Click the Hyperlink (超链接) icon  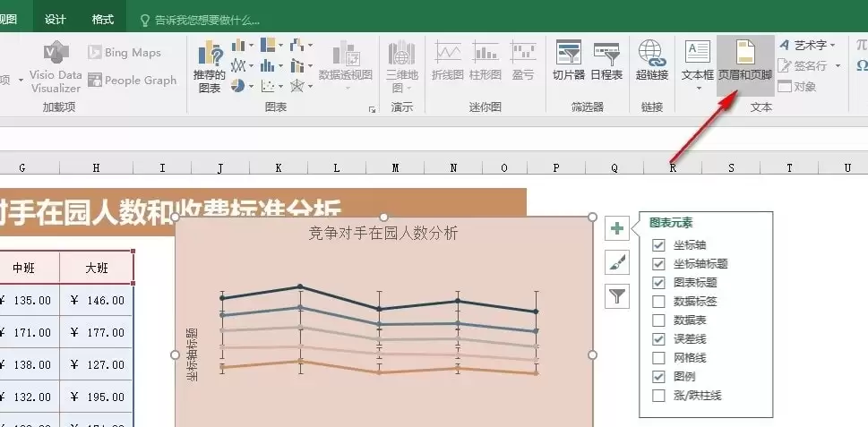(651, 60)
